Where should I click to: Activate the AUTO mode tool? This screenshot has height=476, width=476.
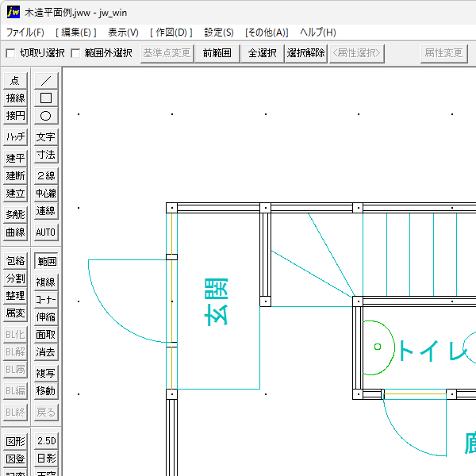point(46,232)
